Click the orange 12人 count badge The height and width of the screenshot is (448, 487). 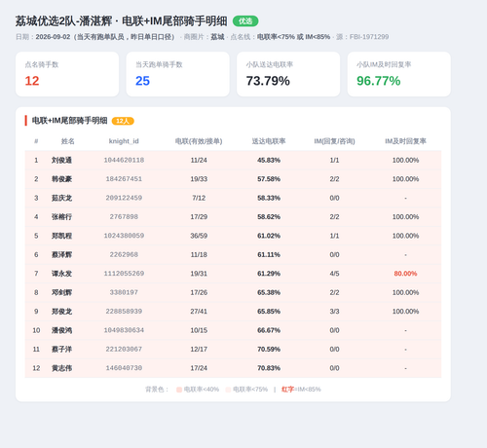tap(123, 121)
